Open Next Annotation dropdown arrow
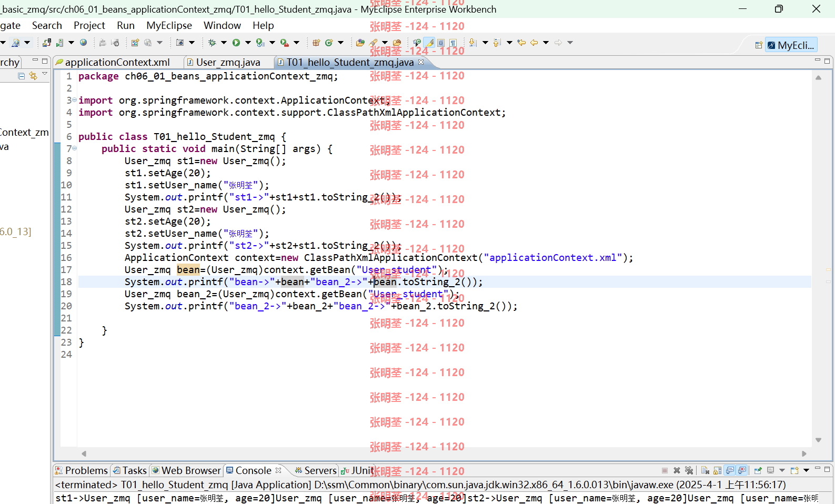Viewport: 835px width, 504px height. click(485, 43)
